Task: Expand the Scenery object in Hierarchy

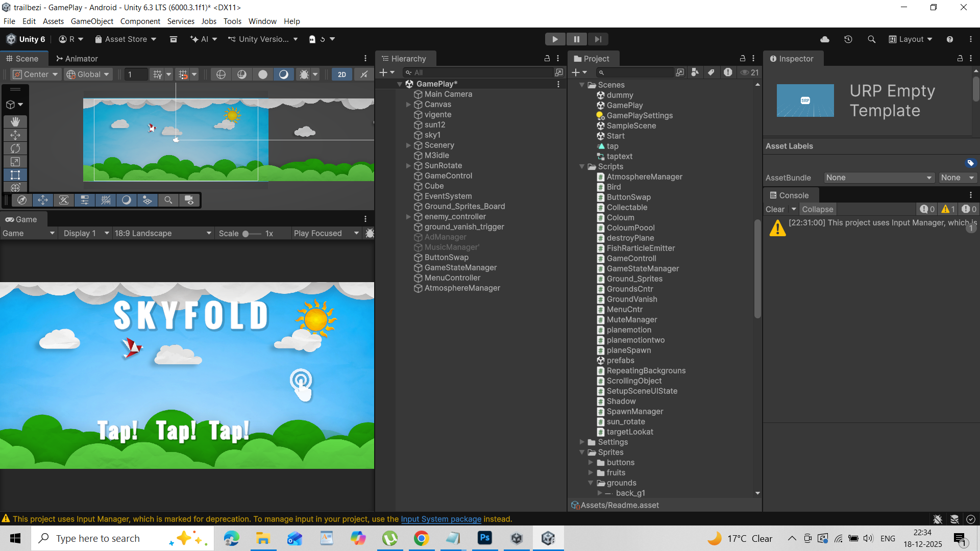Action: click(408, 145)
